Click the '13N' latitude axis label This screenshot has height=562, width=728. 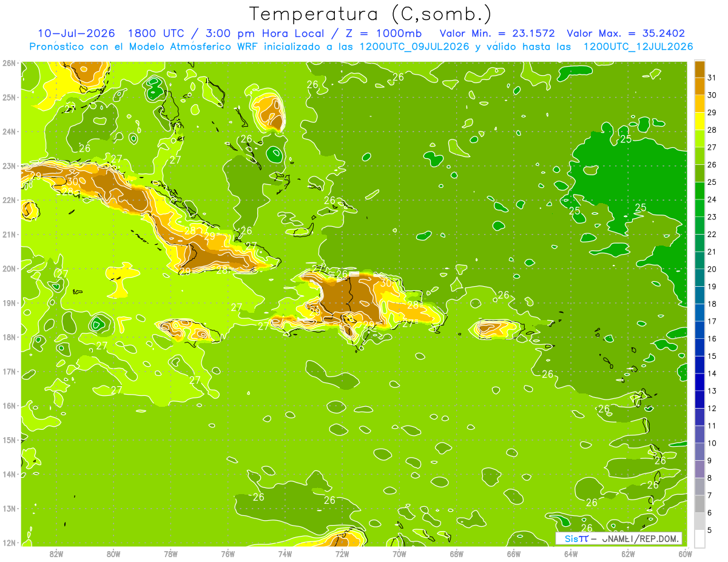click(9, 508)
